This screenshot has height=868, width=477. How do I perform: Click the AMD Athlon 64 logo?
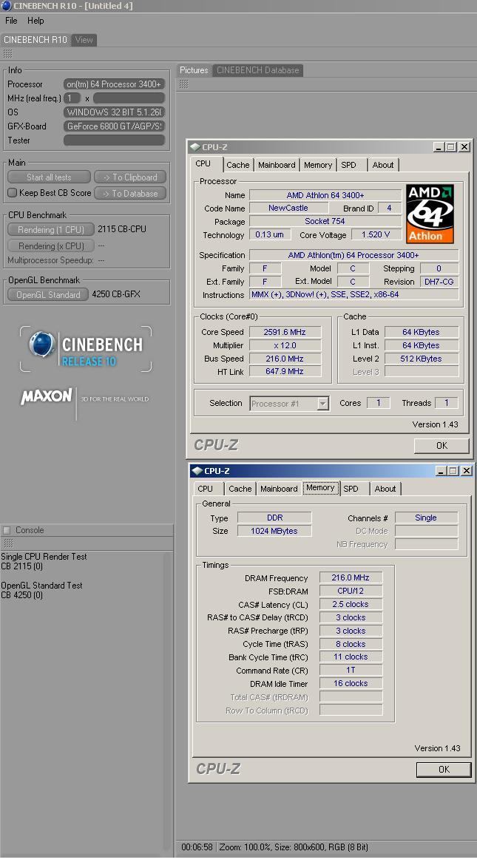(430, 214)
